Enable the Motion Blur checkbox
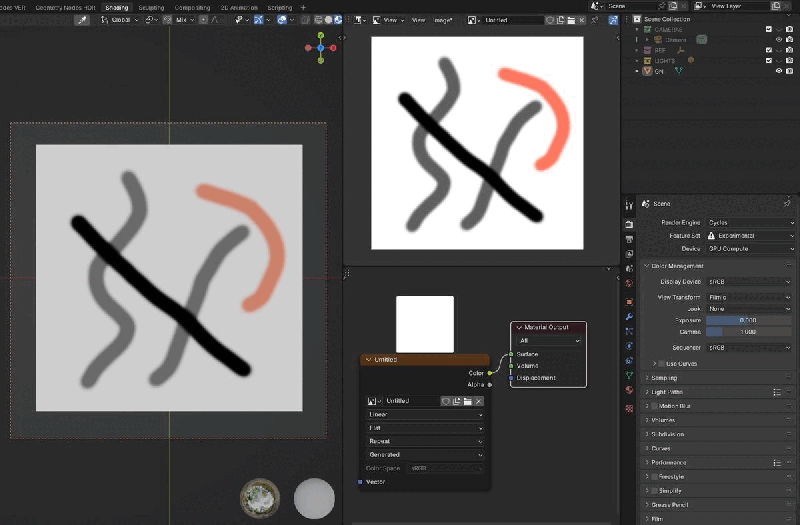800x525 pixels. 655,406
